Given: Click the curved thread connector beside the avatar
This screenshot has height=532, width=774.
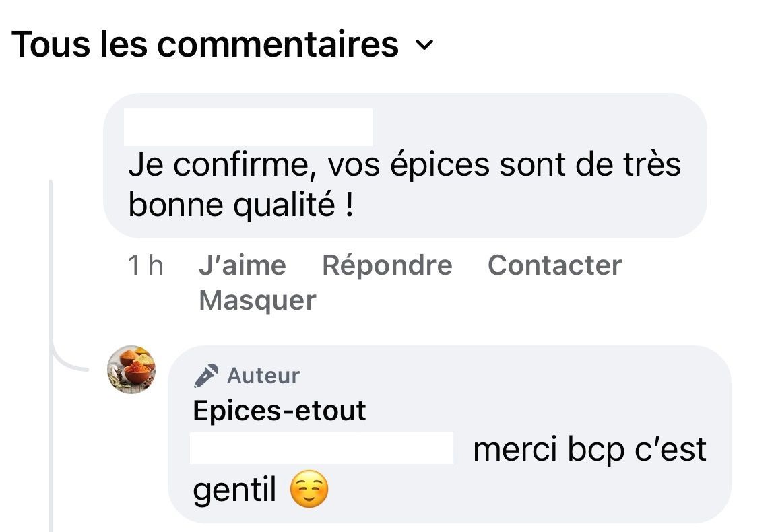Looking at the screenshot, I should (x=67, y=364).
